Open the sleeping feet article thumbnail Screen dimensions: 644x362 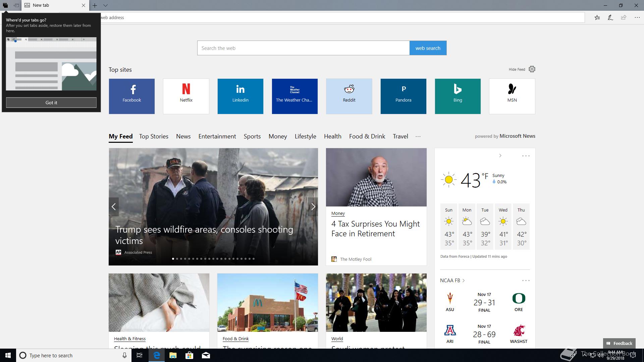point(159,303)
